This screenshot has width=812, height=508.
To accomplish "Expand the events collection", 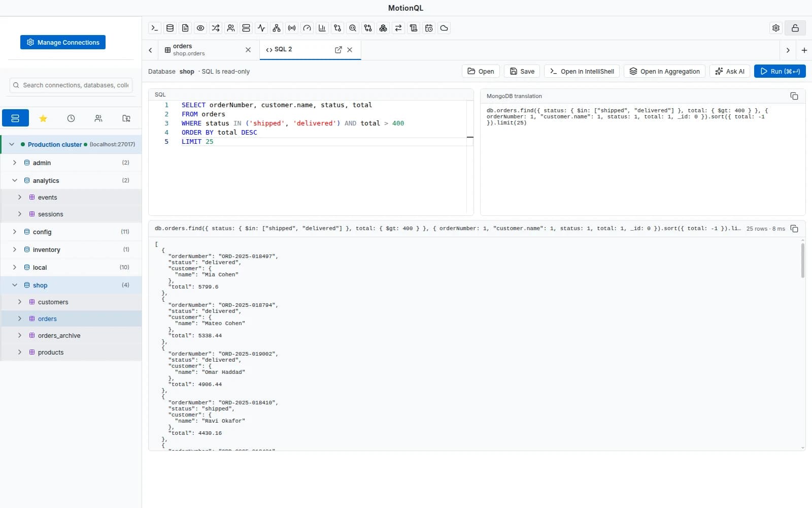I will 20,197.
